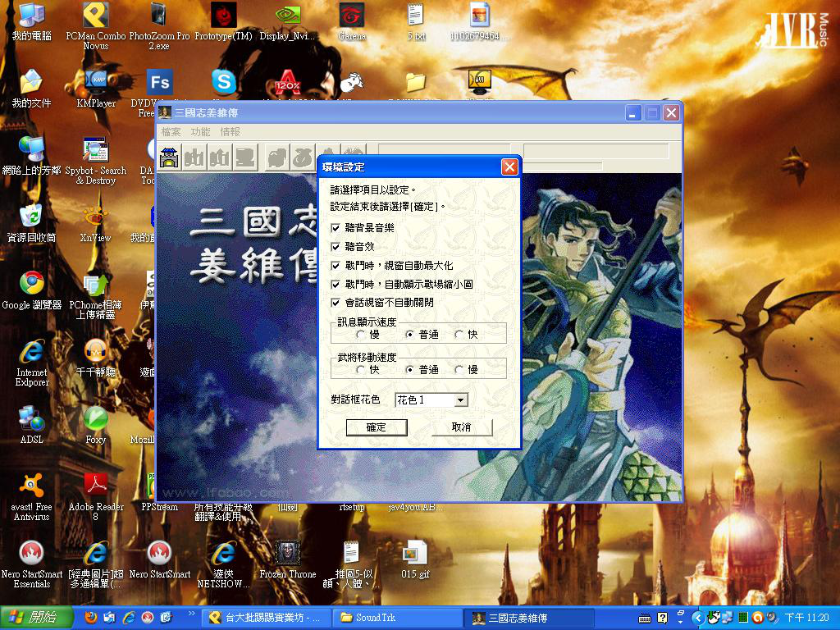Switch to Sound Trk taskbar window

(398, 617)
